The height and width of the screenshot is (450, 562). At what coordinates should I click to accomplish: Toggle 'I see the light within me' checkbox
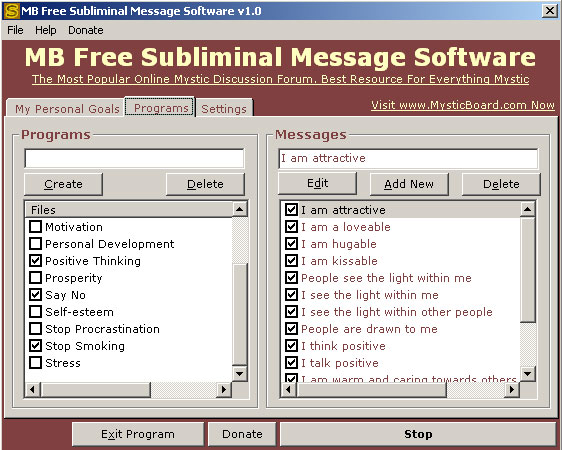click(291, 295)
